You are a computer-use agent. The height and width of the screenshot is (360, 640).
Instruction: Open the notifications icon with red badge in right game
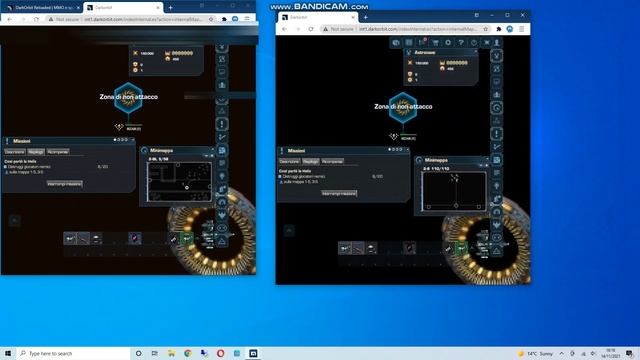(x=422, y=42)
